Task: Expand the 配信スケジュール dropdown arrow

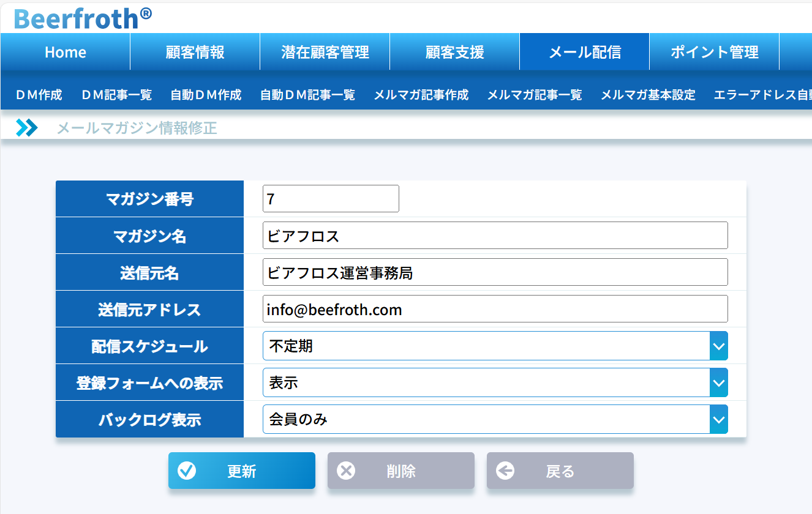Action: (x=718, y=346)
